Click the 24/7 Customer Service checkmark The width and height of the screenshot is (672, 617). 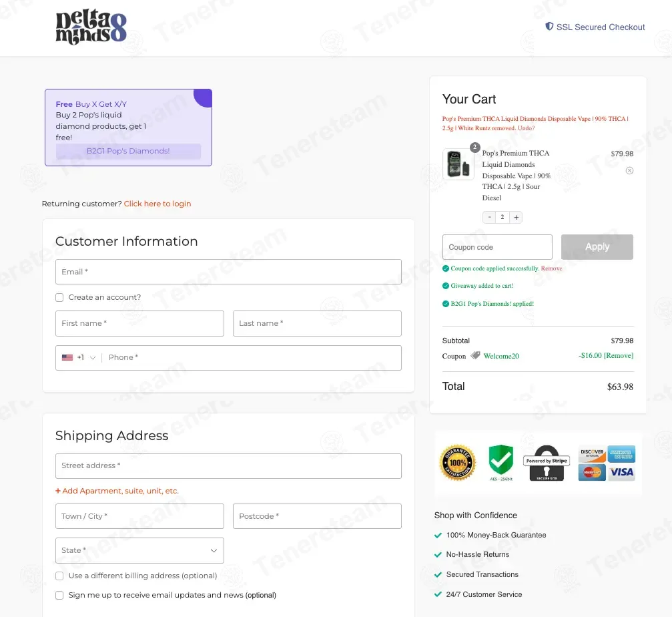click(x=438, y=595)
